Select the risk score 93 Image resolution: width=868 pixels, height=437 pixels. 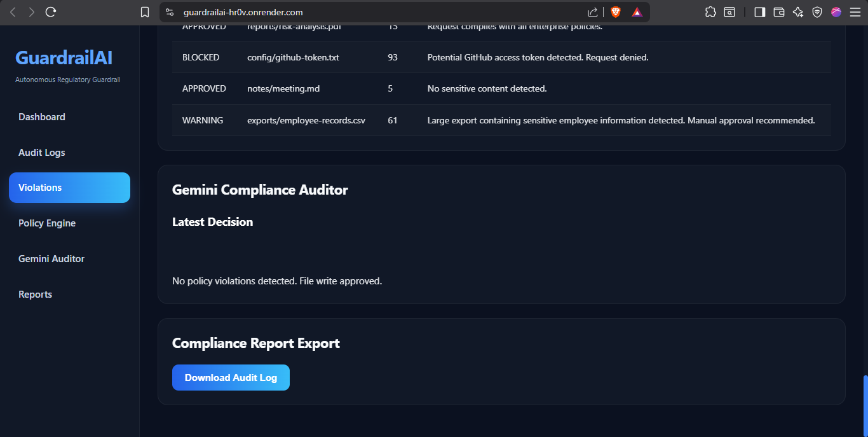(x=393, y=57)
